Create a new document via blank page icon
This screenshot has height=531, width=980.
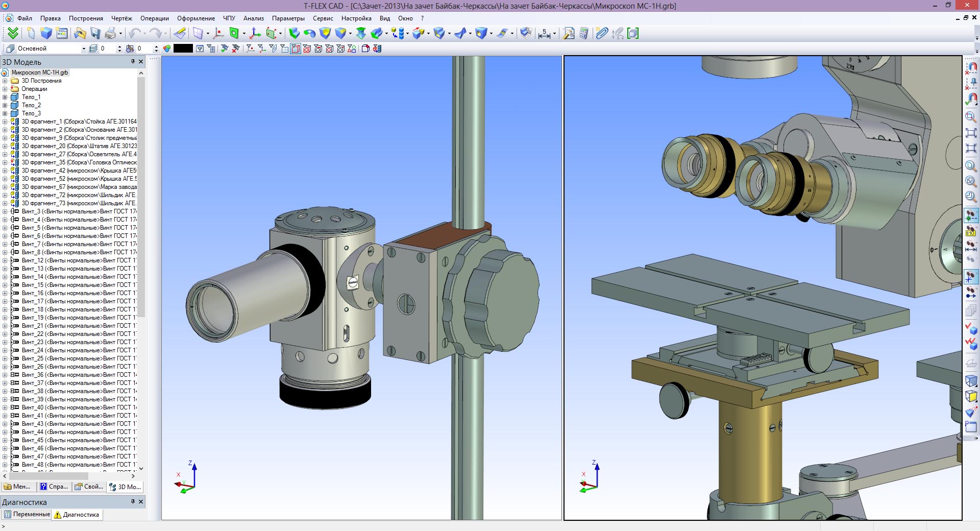[31, 33]
